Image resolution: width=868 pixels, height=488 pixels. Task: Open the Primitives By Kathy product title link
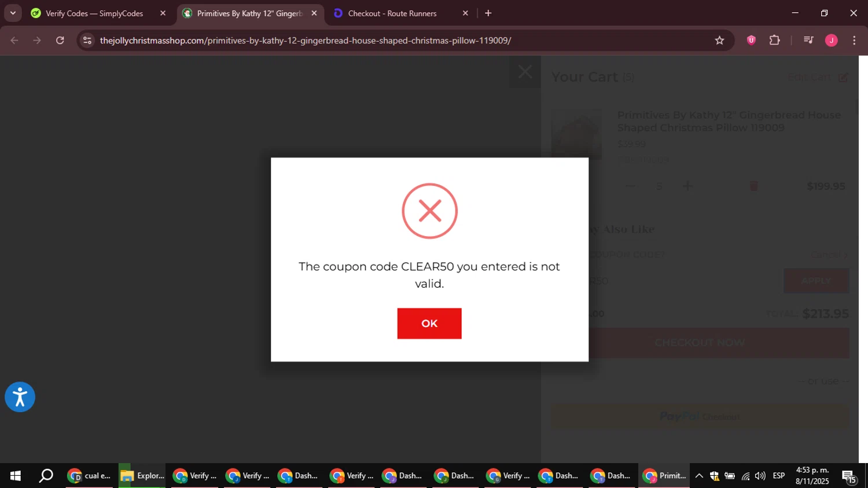tap(729, 121)
